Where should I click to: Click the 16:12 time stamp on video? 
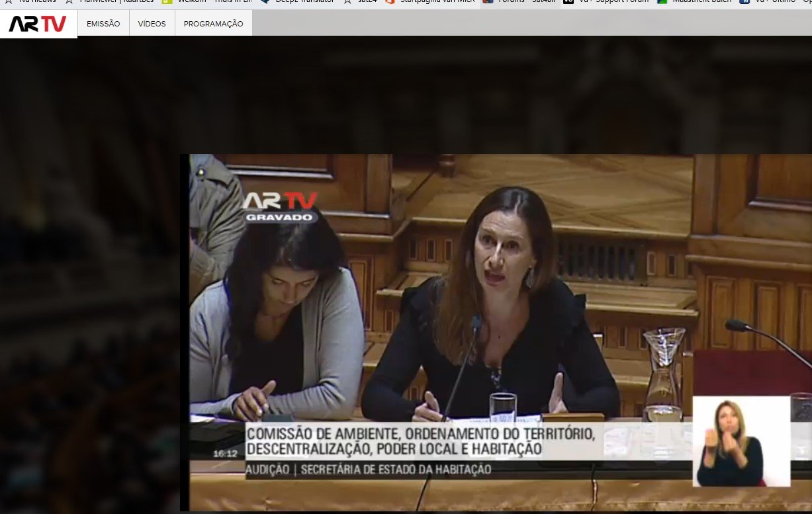click(x=225, y=454)
